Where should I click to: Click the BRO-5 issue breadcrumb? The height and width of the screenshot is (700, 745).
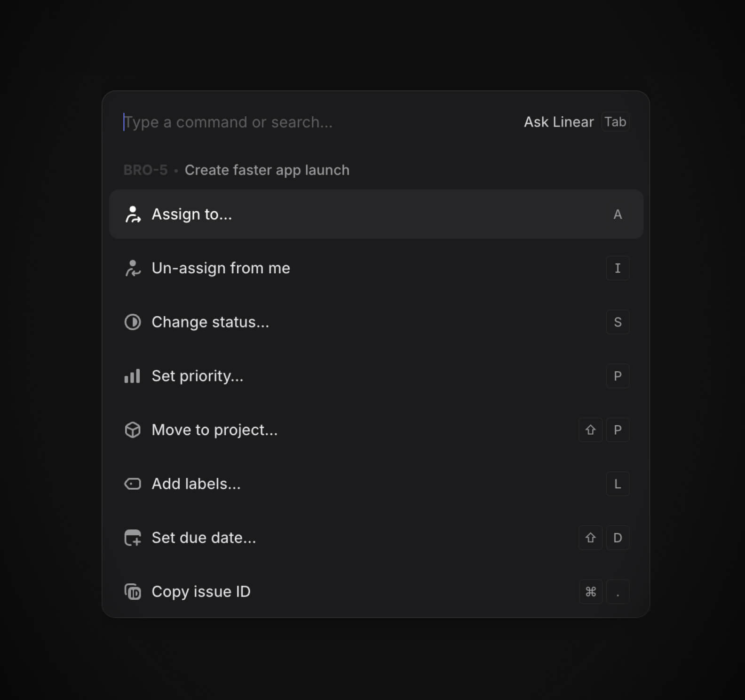point(145,170)
